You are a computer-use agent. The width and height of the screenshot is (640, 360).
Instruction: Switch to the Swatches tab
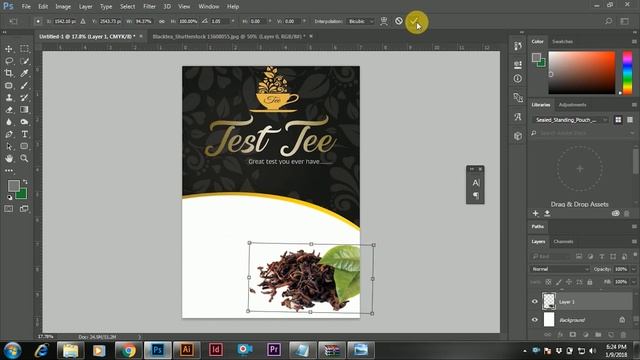(x=562, y=42)
